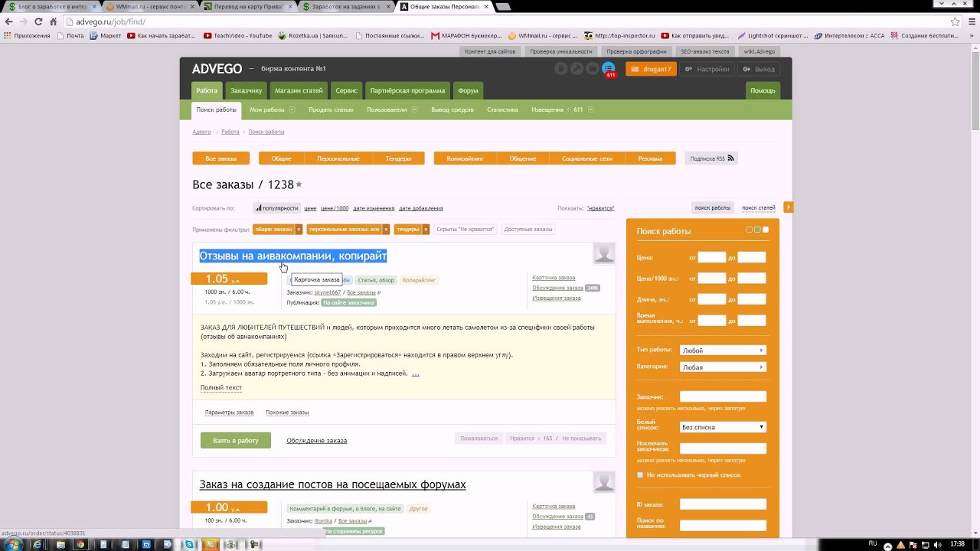
Task: Click the orange arrow next to поиск статей
Action: click(x=788, y=207)
